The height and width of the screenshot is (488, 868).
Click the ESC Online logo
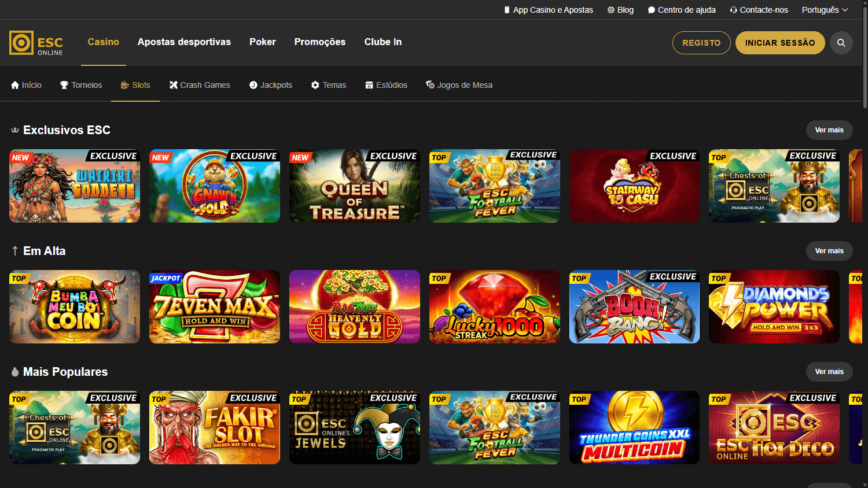click(36, 43)
